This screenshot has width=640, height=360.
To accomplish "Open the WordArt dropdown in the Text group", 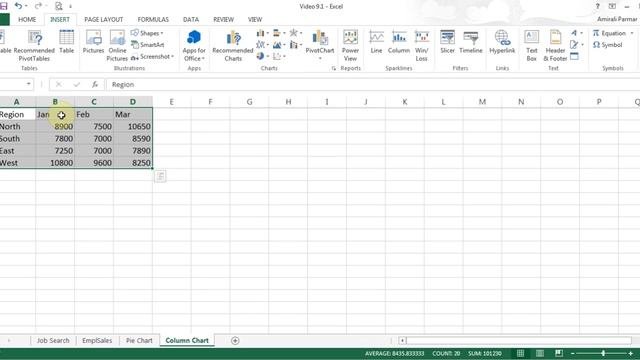I will 582,33.
